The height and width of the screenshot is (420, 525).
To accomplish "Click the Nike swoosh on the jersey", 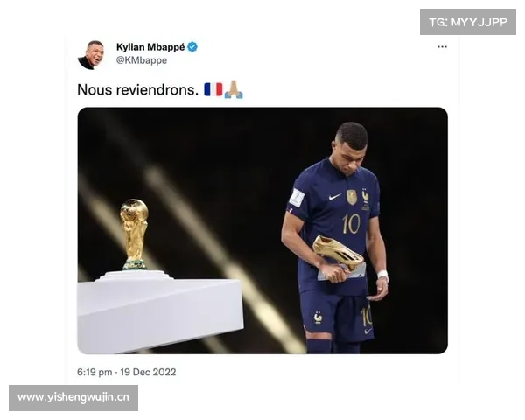I will pos(334,197).
